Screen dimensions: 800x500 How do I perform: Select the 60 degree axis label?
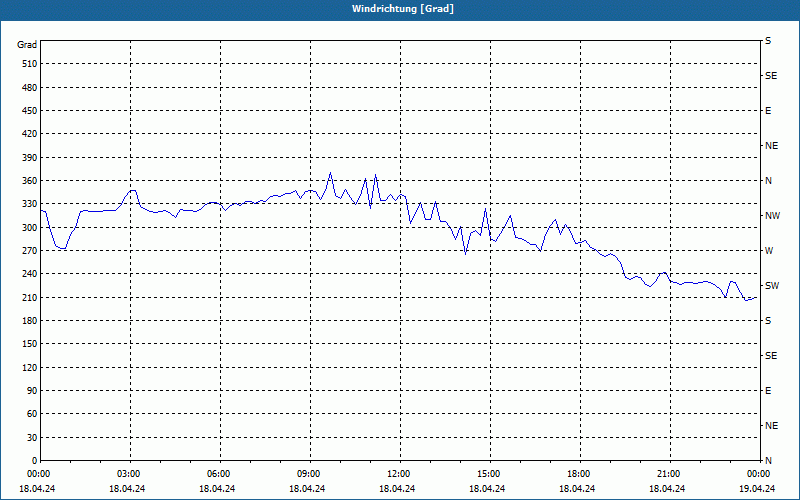tap(32, 414)
